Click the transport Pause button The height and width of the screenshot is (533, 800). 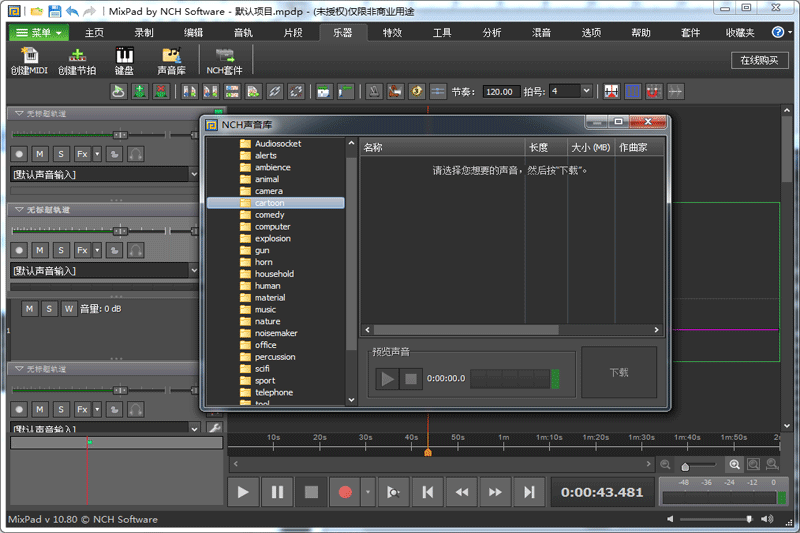pyautogui.click(x=277, y=492)
